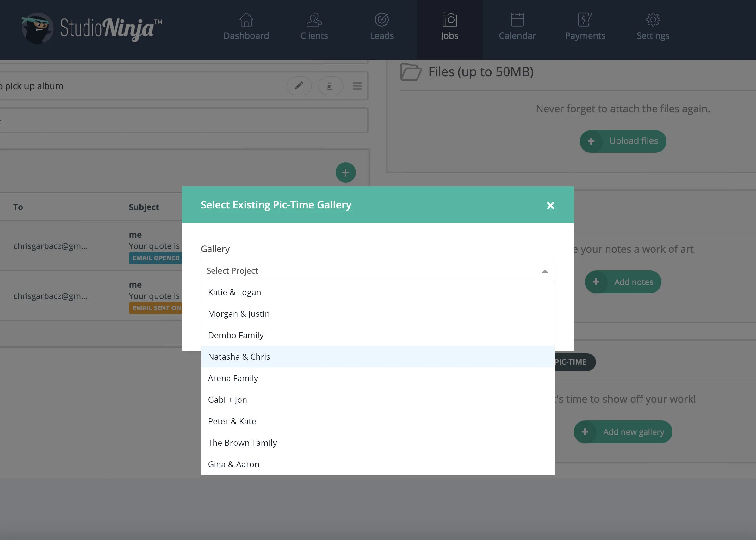756x540 pixels.
Task: Click the green plus circle icon
Action: pyautogui.click(x=345, y=172)
